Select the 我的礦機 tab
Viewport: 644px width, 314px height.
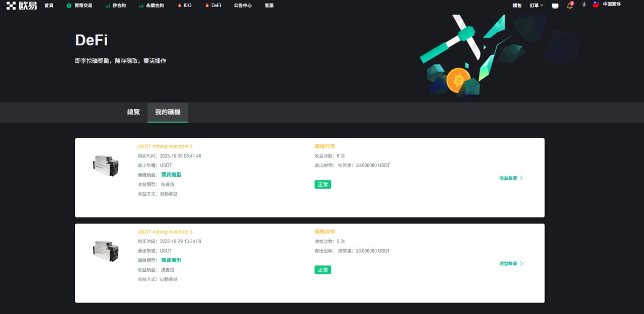coord(168,112)
